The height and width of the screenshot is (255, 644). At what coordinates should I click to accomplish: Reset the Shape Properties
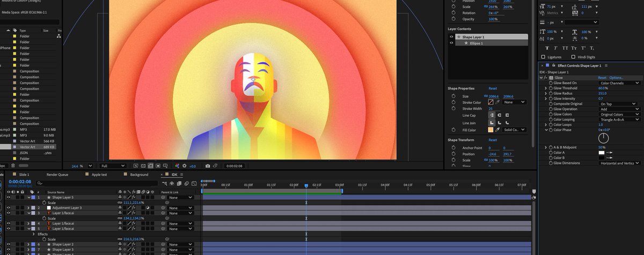(x=493, y=88)
